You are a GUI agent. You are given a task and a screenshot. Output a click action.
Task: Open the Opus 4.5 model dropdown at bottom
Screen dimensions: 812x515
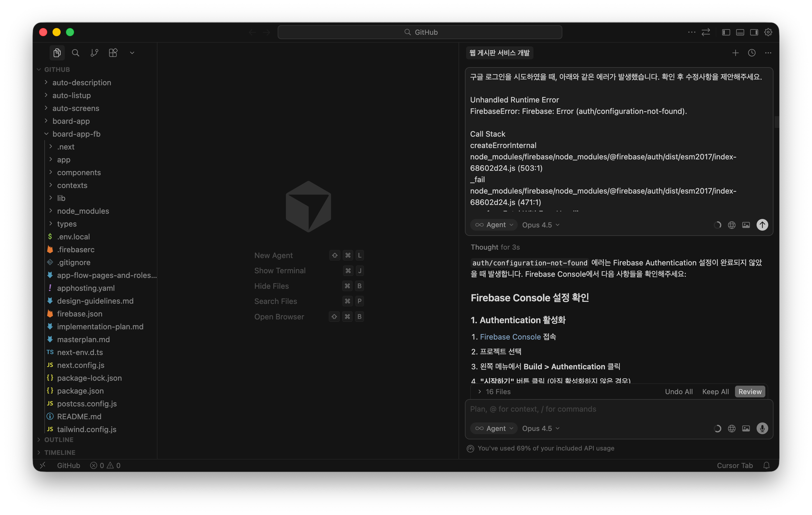click(x=540, y=428)
